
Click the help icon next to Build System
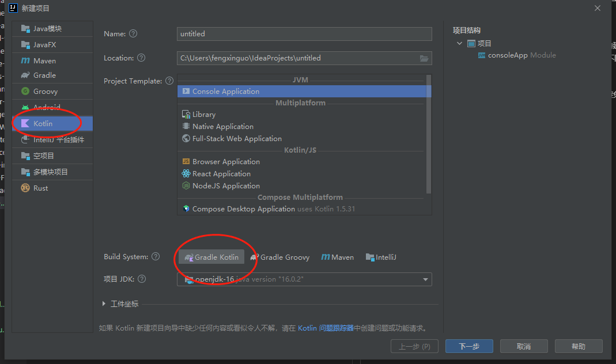(156, 257)
